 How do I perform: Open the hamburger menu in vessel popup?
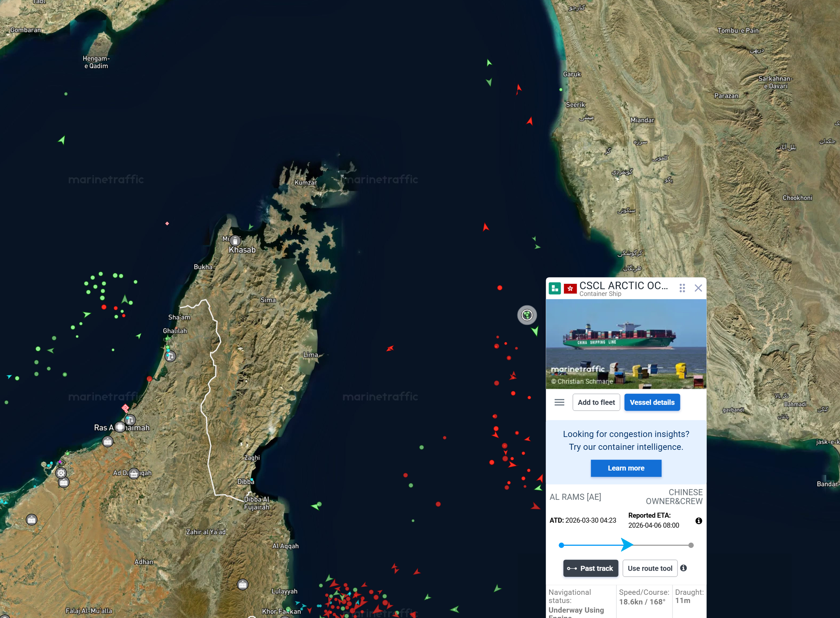559,402
